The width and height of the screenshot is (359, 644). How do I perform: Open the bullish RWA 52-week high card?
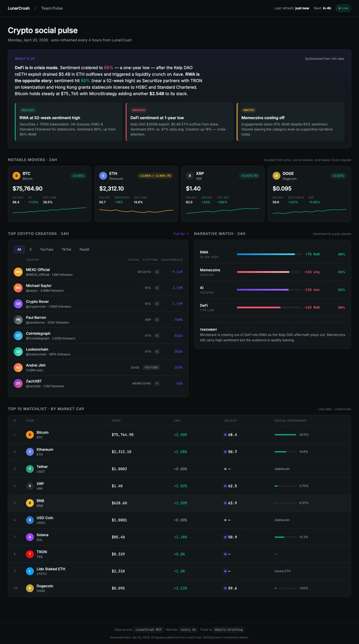point(69,122)
